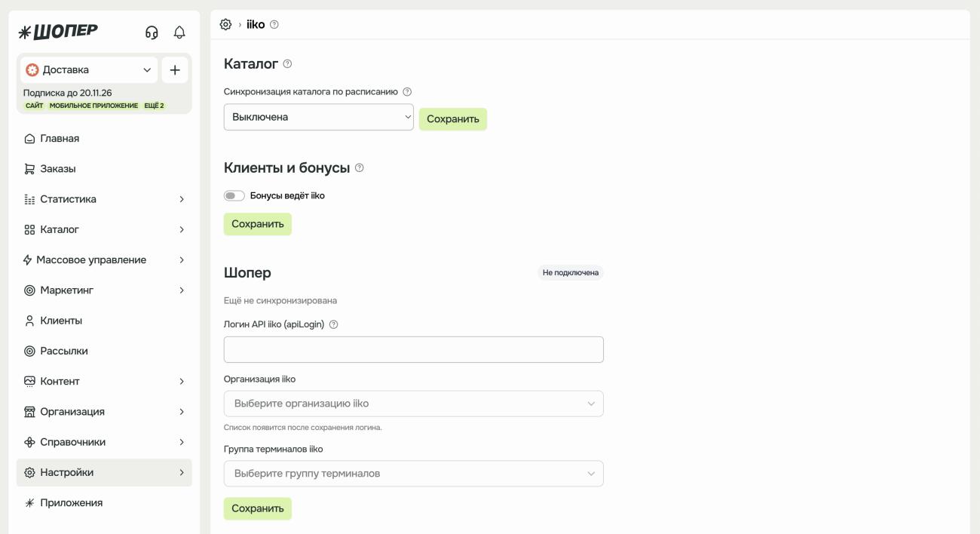Expand Организация submenu chevron
Viewport: 980px width, 534px height.
182,412
